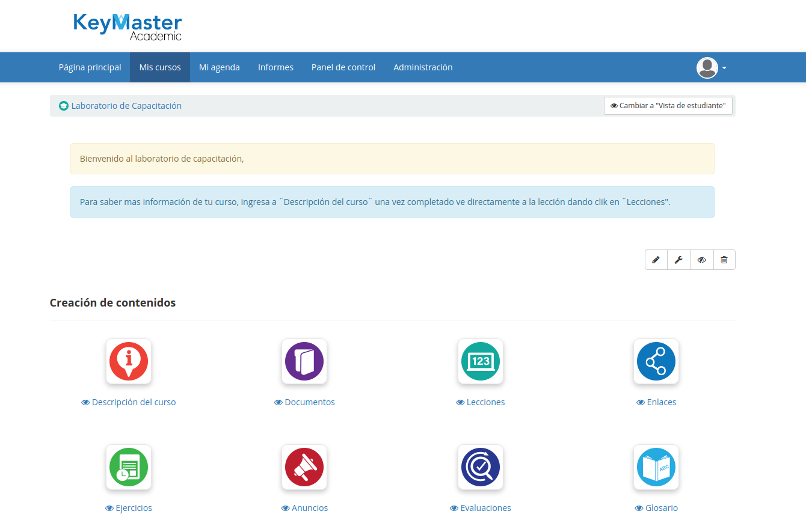
Task: Open the Evaluaciones magnifier icon
Action: (x=481, y=467)
